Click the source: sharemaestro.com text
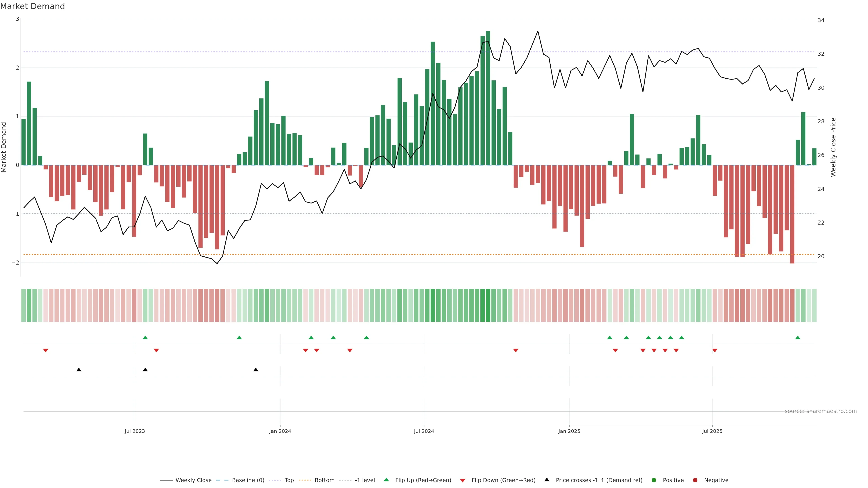Screen dimensions: 868x488 [x=821, y=411]
